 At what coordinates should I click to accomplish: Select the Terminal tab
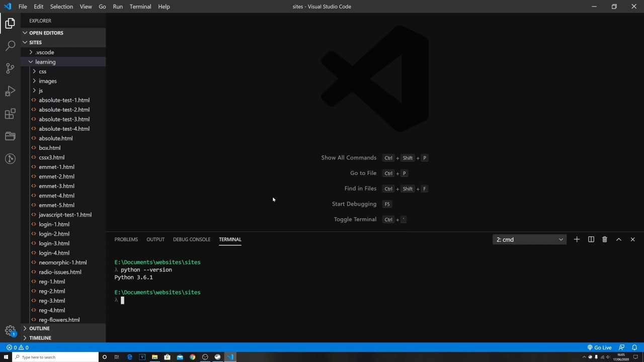(x=230, y=239)
